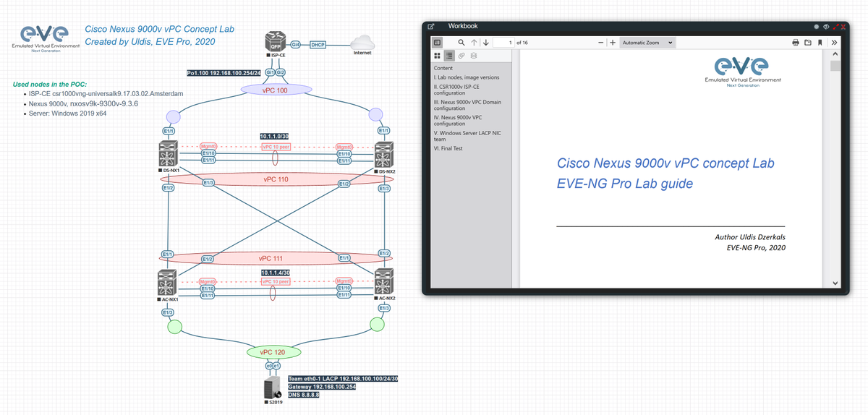Click the PDF vertical scrollbar thumb
Screen dimensions: 868x415
tap(835, 67)
